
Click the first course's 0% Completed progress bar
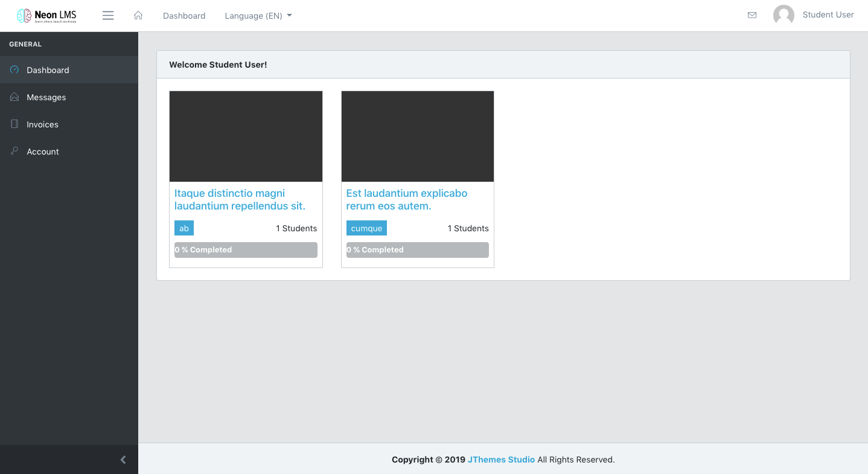246,250
